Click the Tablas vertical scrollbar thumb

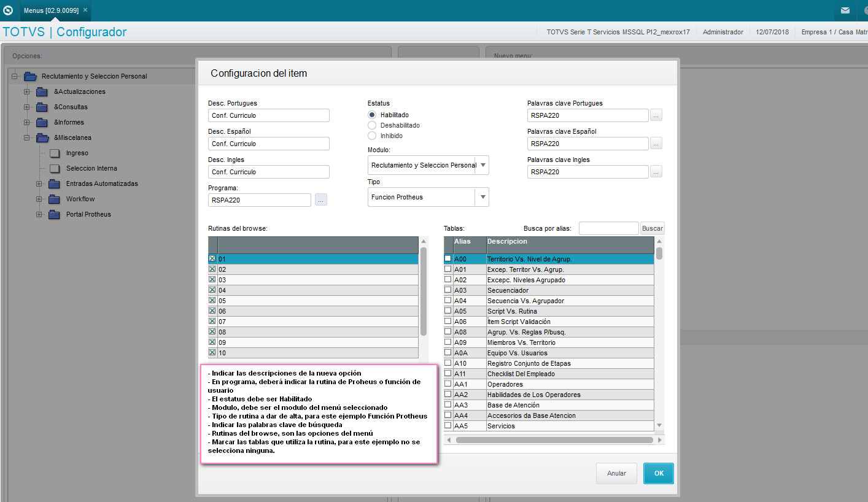659,253
